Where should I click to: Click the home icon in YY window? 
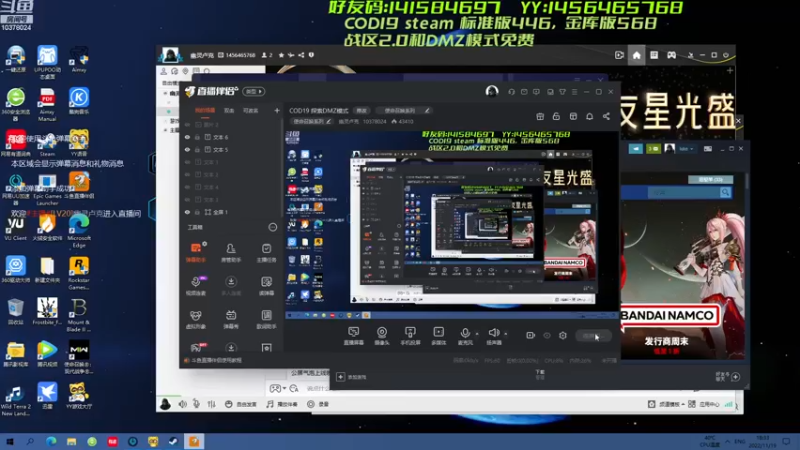coord(637,55)
